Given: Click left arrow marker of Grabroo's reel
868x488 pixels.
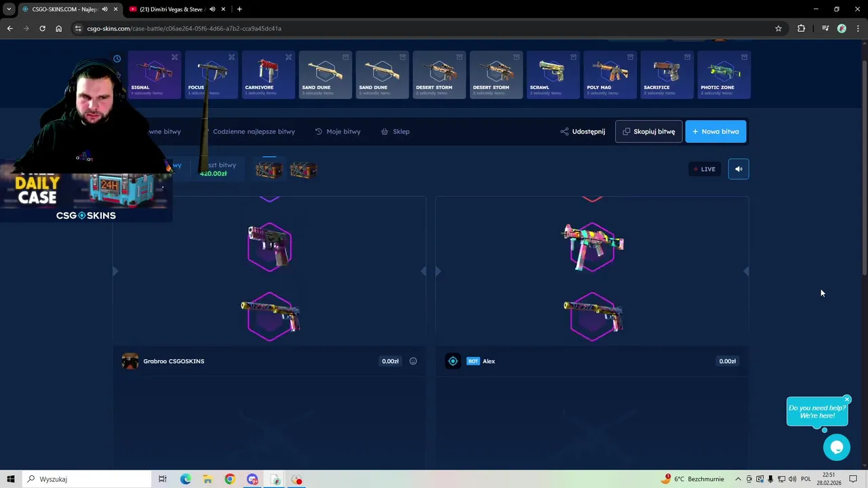Looking at the screenshot, I should pos(115,271).
